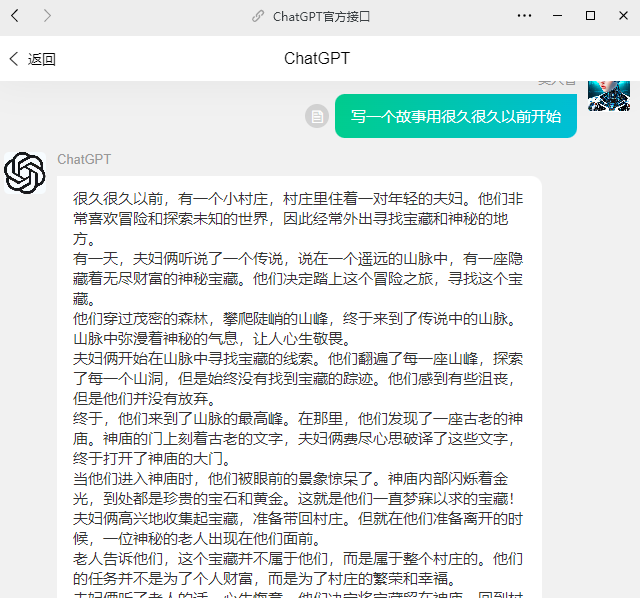Maximize the ChatGPT官方接口 window
Screen dimensions: 640x598
tap(590, 16)
